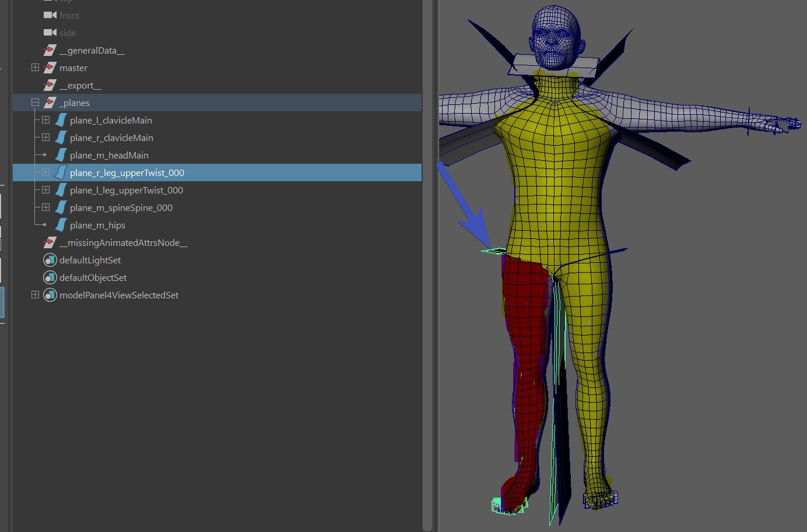This screenshot has height=532, width=807.
Task: Select the _planes group label
Action: pos(76,103)
